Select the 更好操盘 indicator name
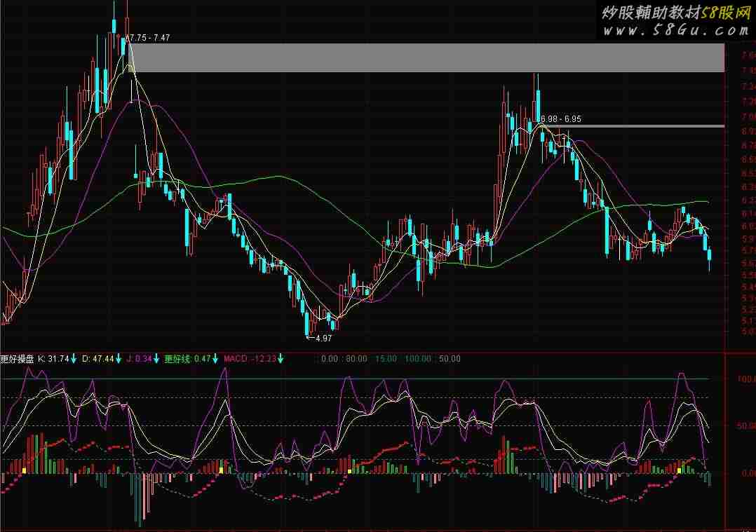Screen dimensions: 756x532 tap(18, 359)
